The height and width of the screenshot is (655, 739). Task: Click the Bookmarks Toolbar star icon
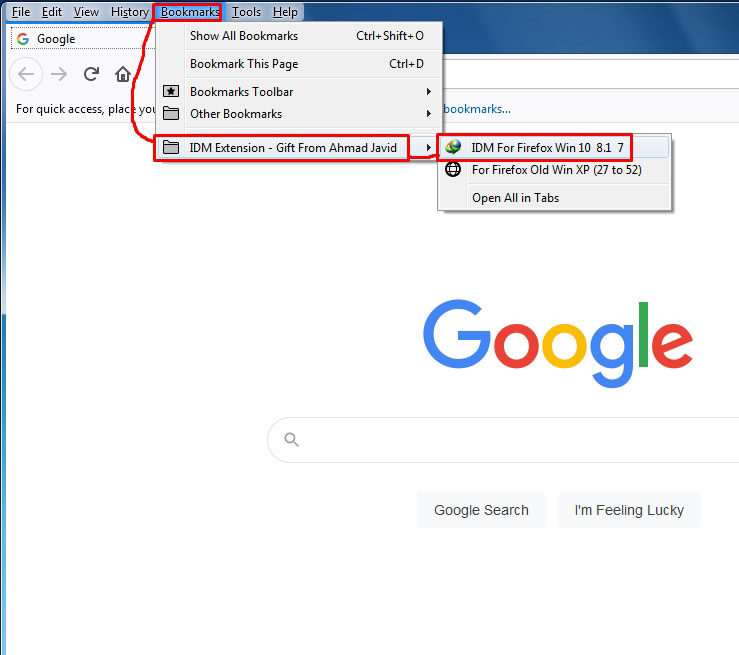tap(171, 91)
